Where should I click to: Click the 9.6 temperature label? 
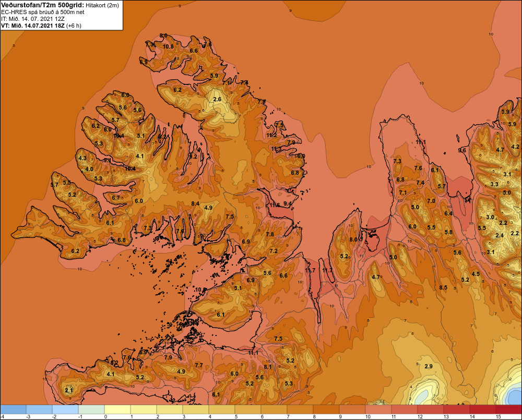(462, 150)
